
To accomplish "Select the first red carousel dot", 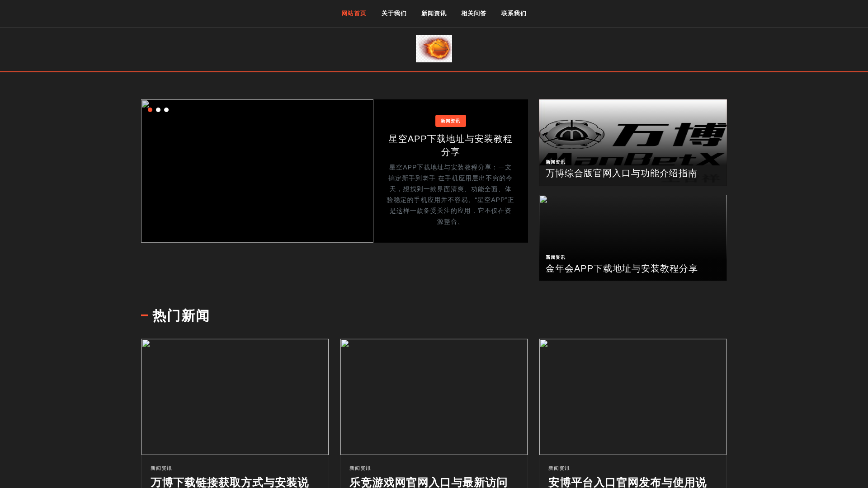I will [x=150, y=110].
